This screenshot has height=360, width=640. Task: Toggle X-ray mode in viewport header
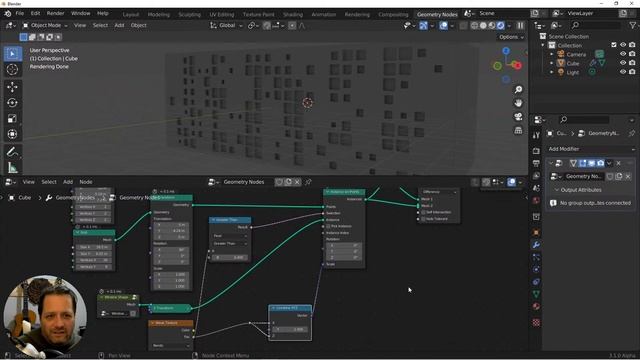463,25
